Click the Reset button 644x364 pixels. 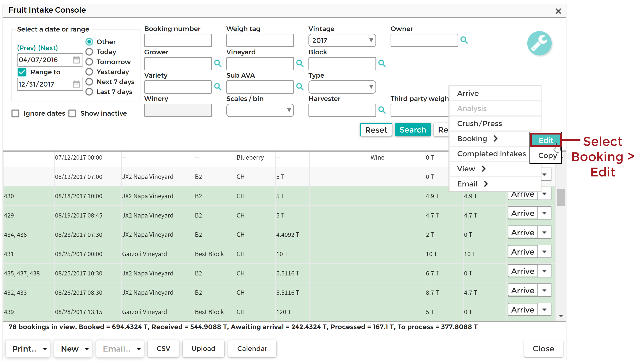point(376,130)
